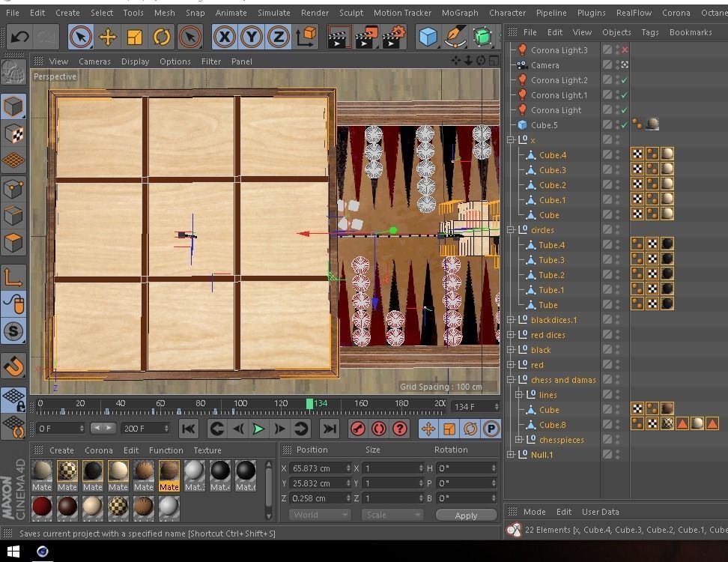Open the MoGraph menu
728x562 pixels.
tap(460, 13)
